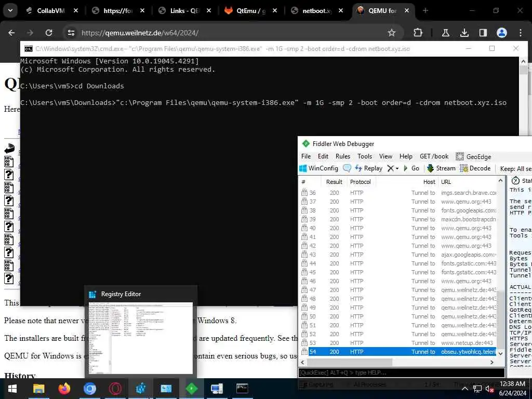Close the QEMU for Windows browser tab

407,11
